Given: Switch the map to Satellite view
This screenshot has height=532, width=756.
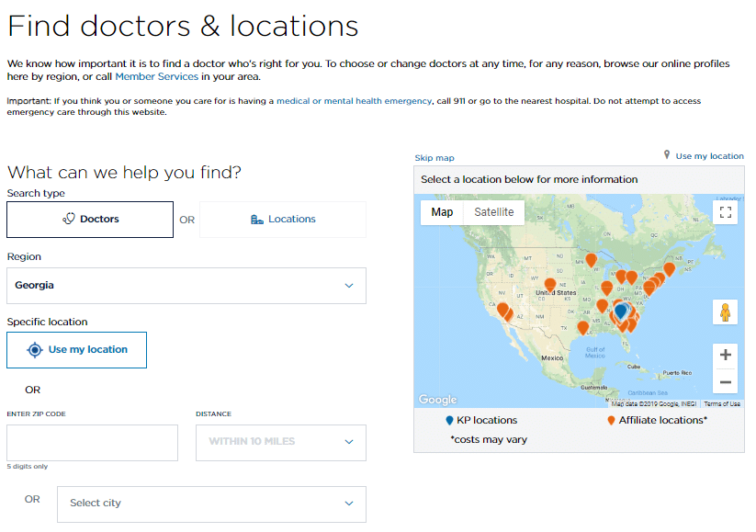Looking at the screenshot, I should (x=493, y=212).
